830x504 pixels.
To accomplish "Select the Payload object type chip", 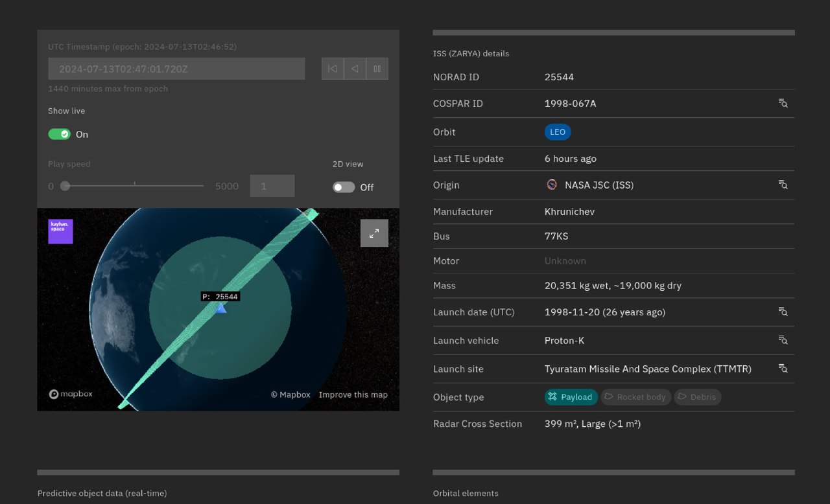I will tap(571, 397).
